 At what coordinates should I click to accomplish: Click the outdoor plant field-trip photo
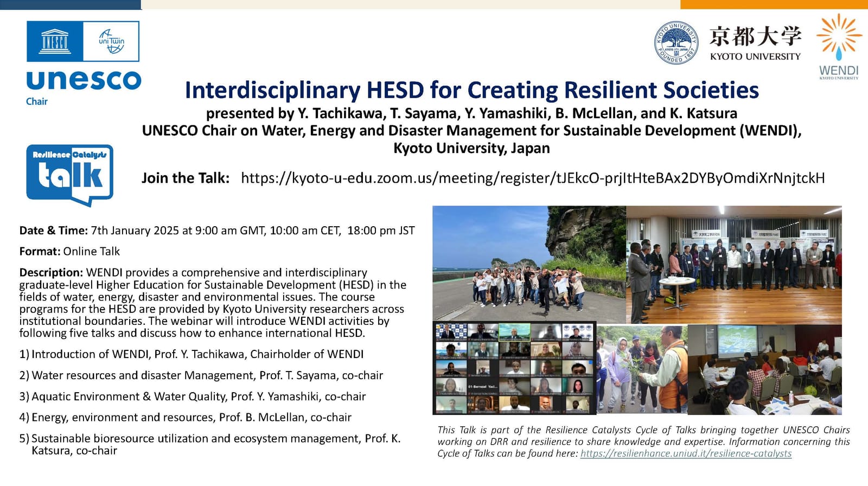click(642, 369)
